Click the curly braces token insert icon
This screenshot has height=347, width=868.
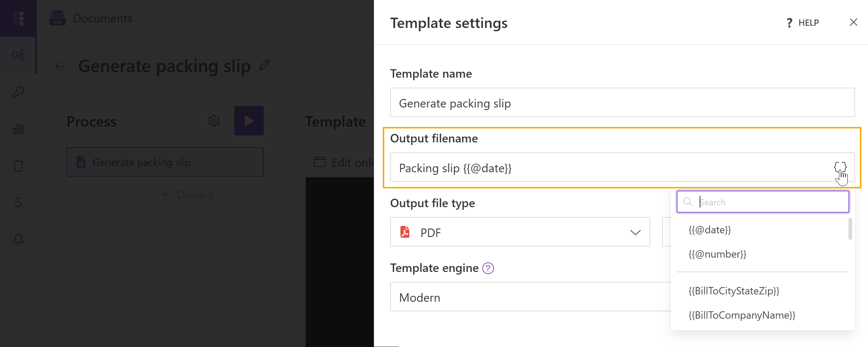click(841, 167)
